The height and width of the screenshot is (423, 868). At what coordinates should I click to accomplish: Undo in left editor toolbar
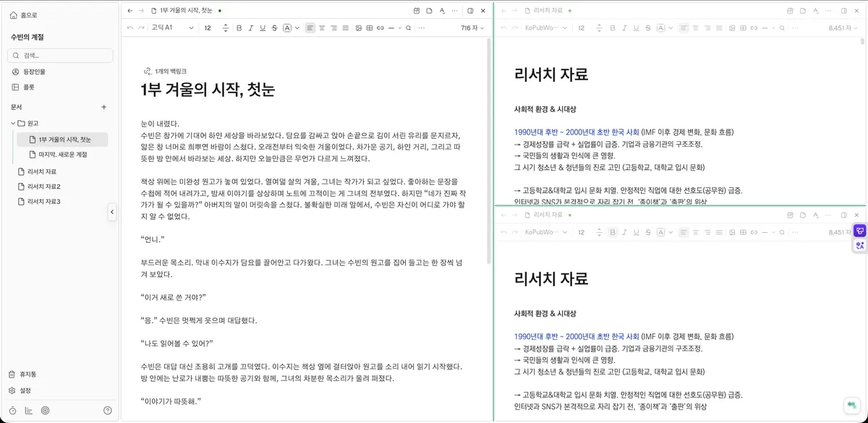[130, 28]
